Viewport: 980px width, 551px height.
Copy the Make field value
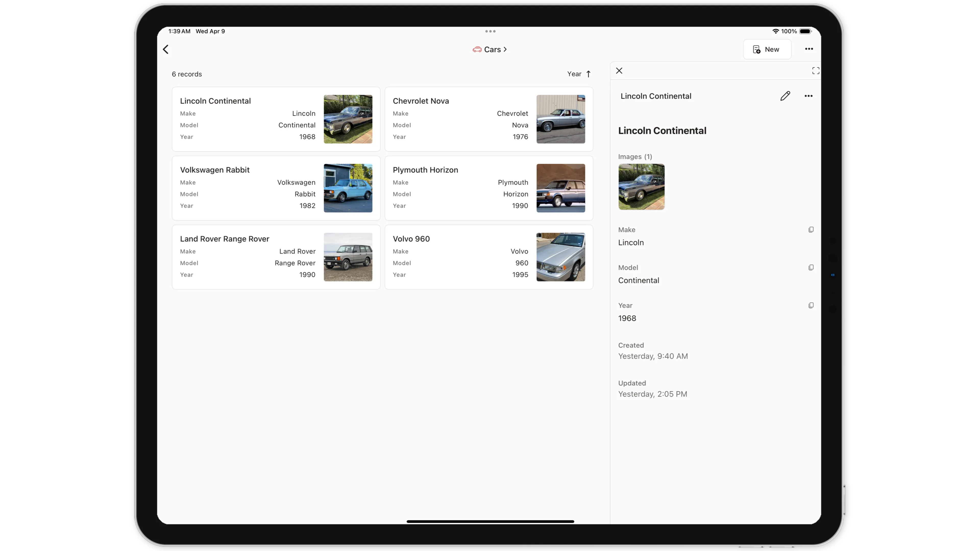[811, 230]
